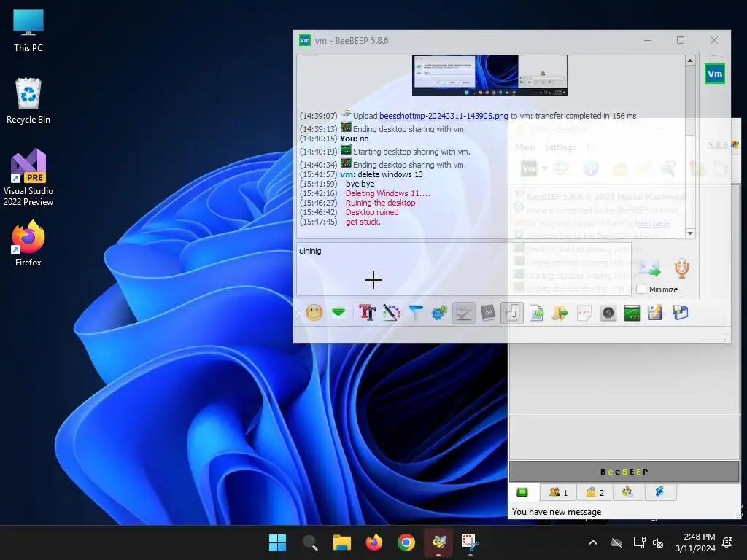Click the green screen desktop sharing icon

632,313
